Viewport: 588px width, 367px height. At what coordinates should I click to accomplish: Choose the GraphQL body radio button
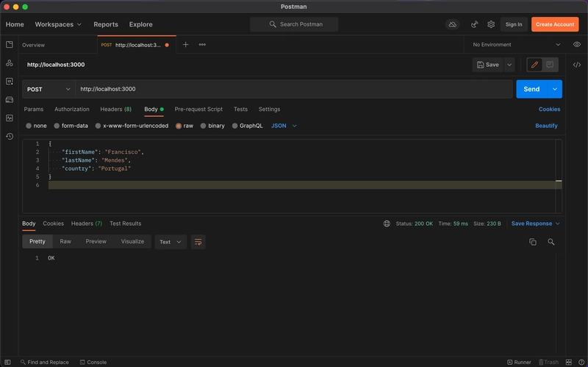(x=235, y=126)
